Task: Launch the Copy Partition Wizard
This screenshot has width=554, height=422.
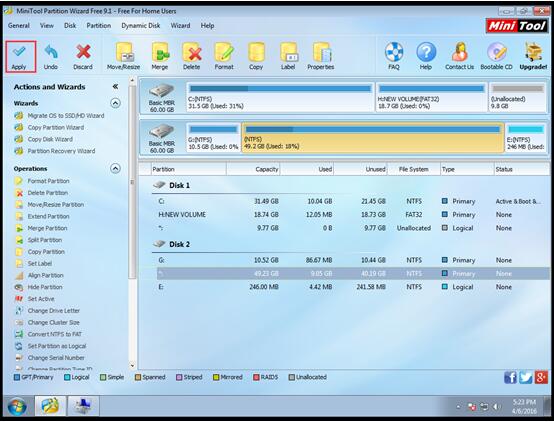Action: (x=49, y=127)
